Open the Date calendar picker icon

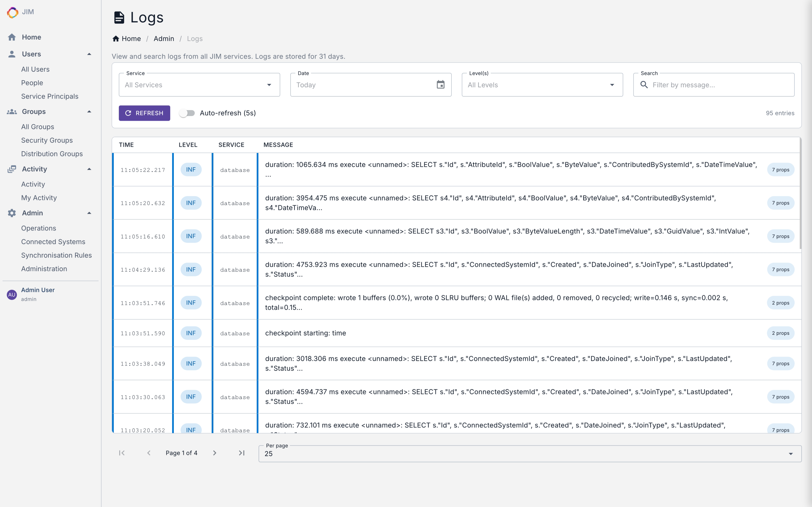pos(440,85)
